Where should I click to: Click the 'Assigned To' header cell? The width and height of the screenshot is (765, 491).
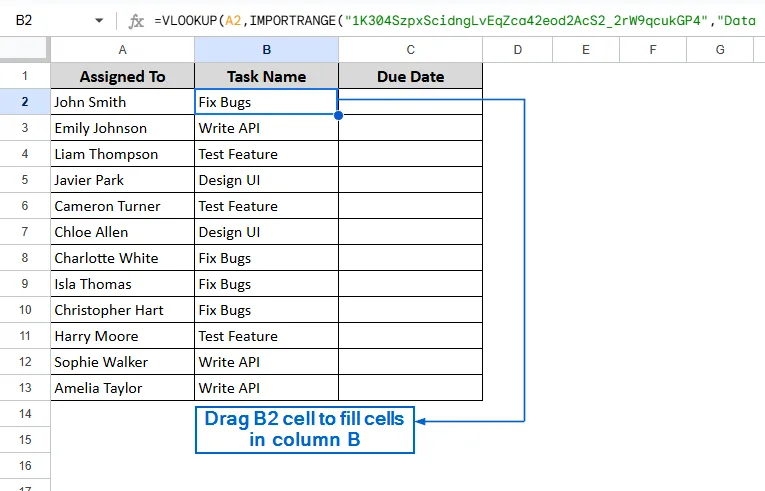click(x=122, y=76)
